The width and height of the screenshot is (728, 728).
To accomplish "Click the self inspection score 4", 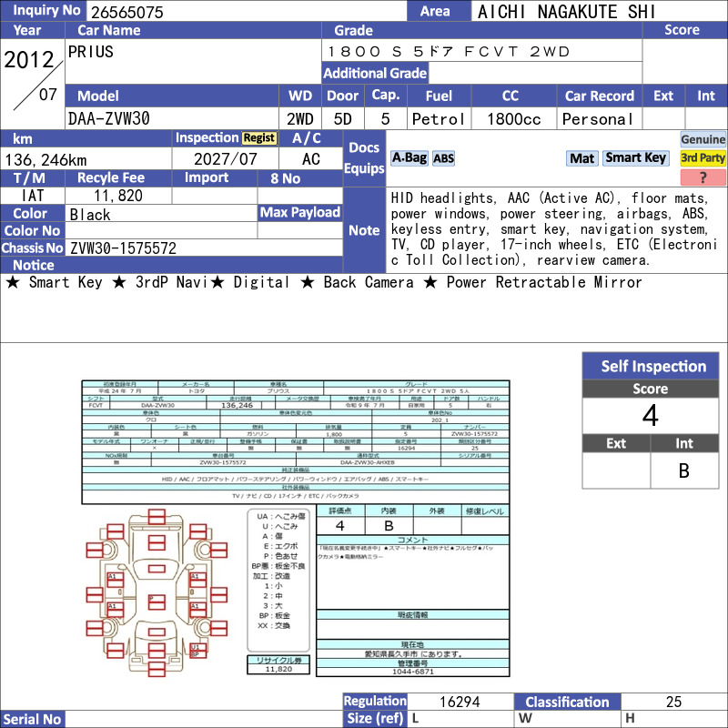I will tap(651, 416).
